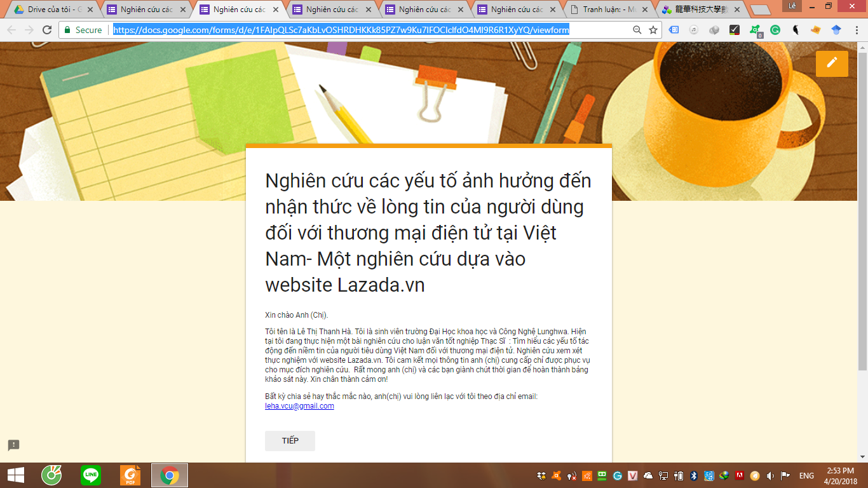
Task: Open the volume speaker control
Action: pyautogui.click(x=770, y=475)
